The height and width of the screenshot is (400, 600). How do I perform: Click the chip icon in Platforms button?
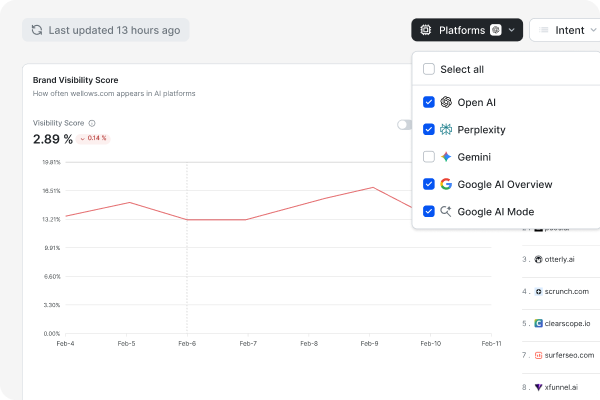click(x=426, y=30)
